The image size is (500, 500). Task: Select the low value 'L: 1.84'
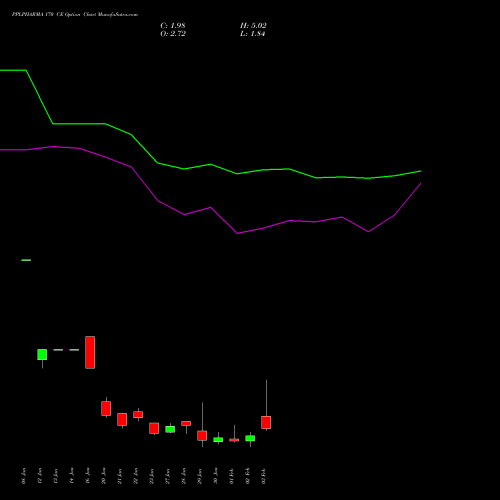252,34
